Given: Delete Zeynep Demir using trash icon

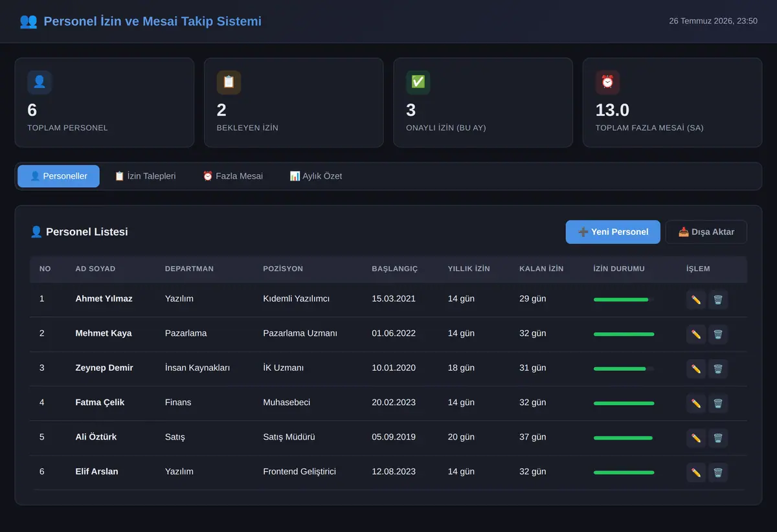Looking at the screenshot, I should tap(718, 369).
